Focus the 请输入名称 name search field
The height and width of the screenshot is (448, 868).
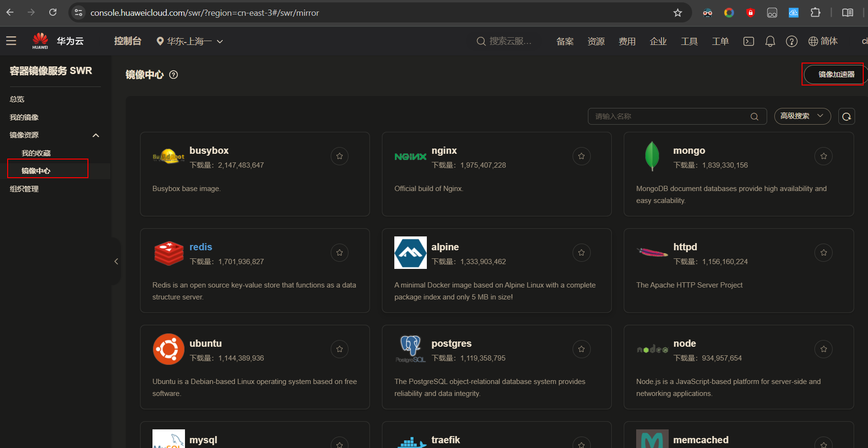[677, 117]
